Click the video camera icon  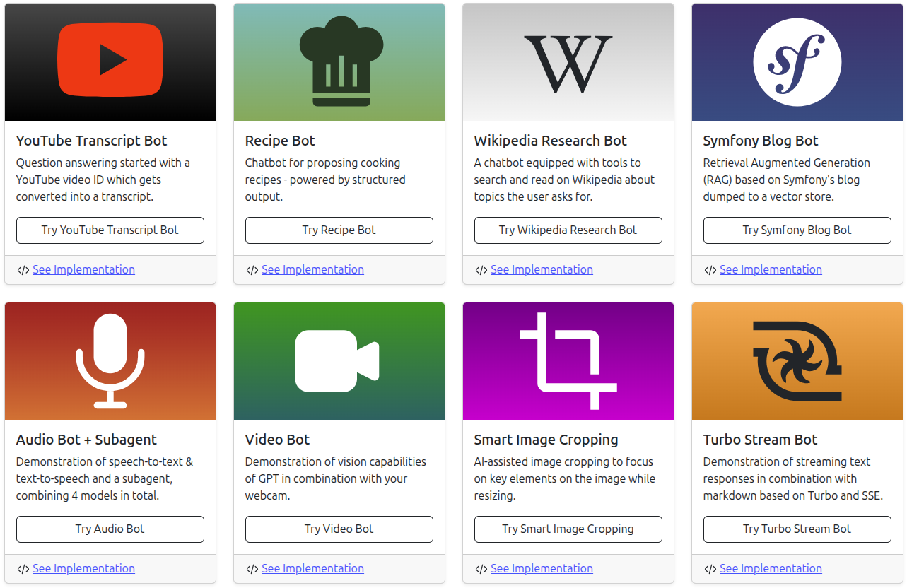[338, 361]
